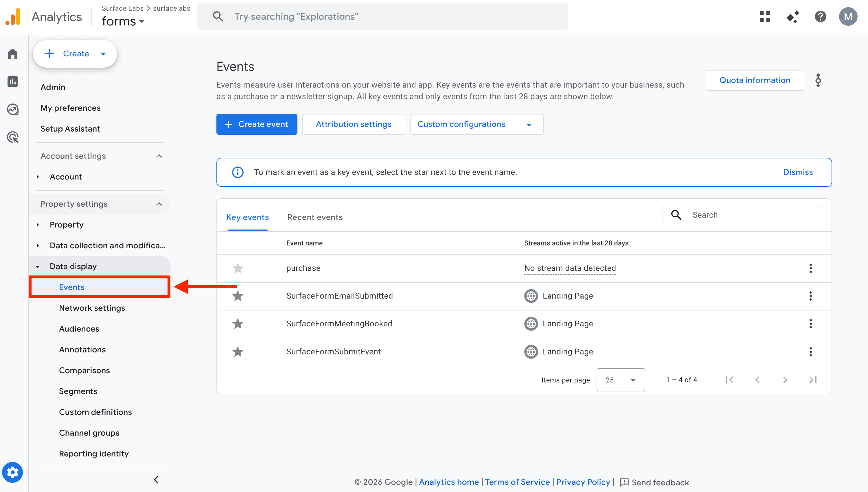Expand Data collection and modification
The width and height of the screenshot is (868, 492).
pos(38,246)
